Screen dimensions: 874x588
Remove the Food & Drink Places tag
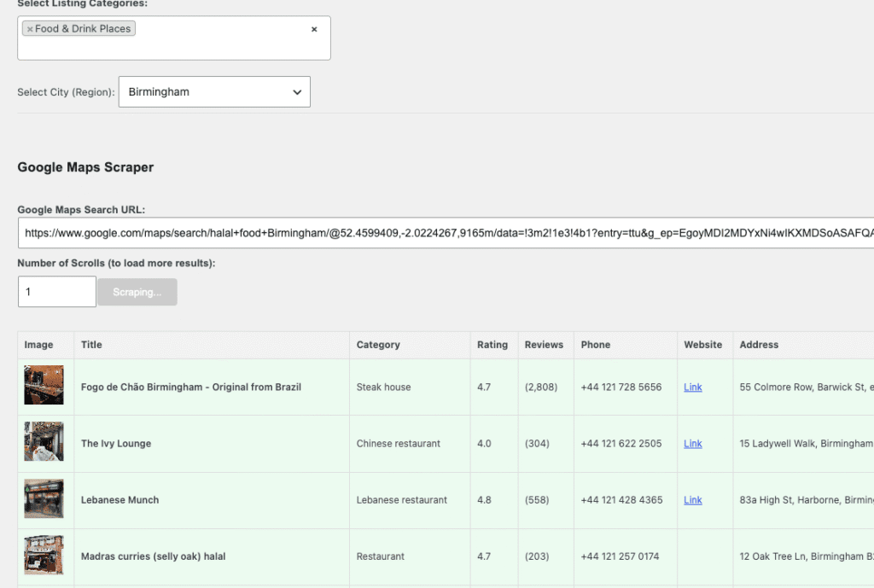click(30, 29)
